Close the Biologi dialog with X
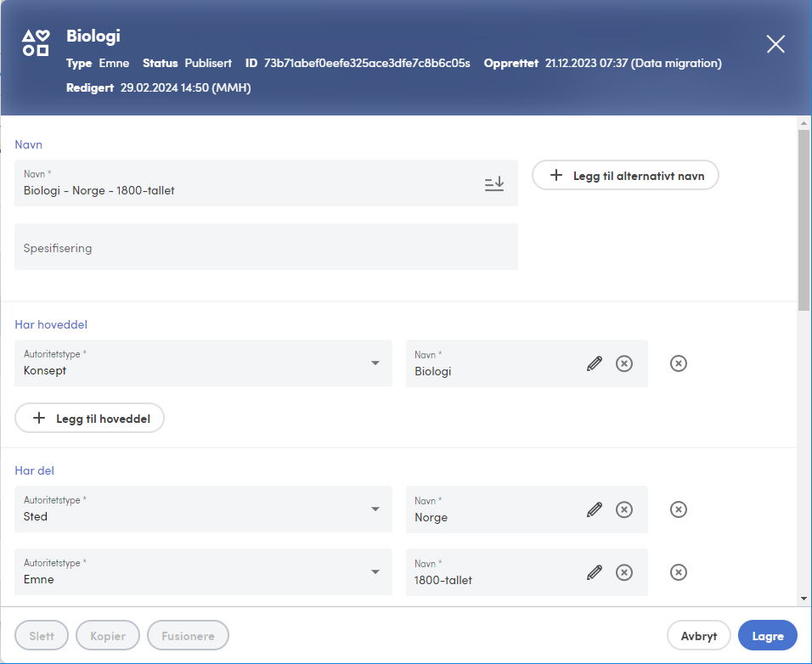This screenshot has width=812, height=664. [x=775, y=44]
